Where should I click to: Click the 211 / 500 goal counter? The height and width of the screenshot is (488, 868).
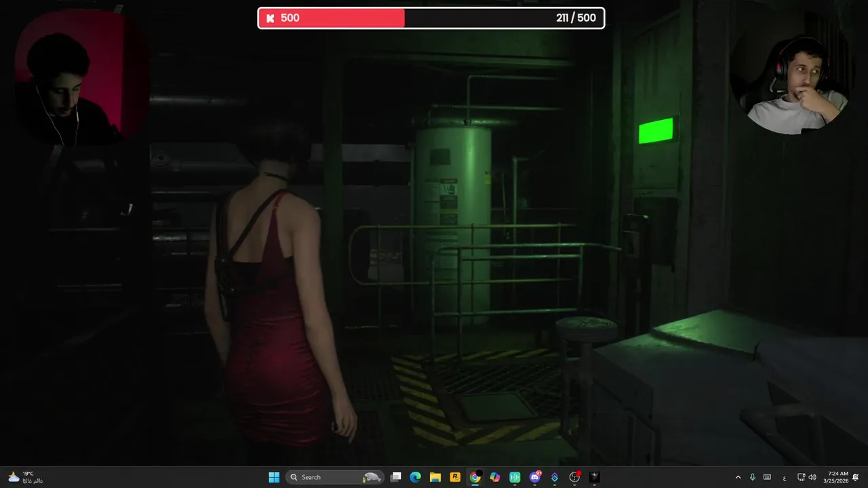(x=576, y=18)
